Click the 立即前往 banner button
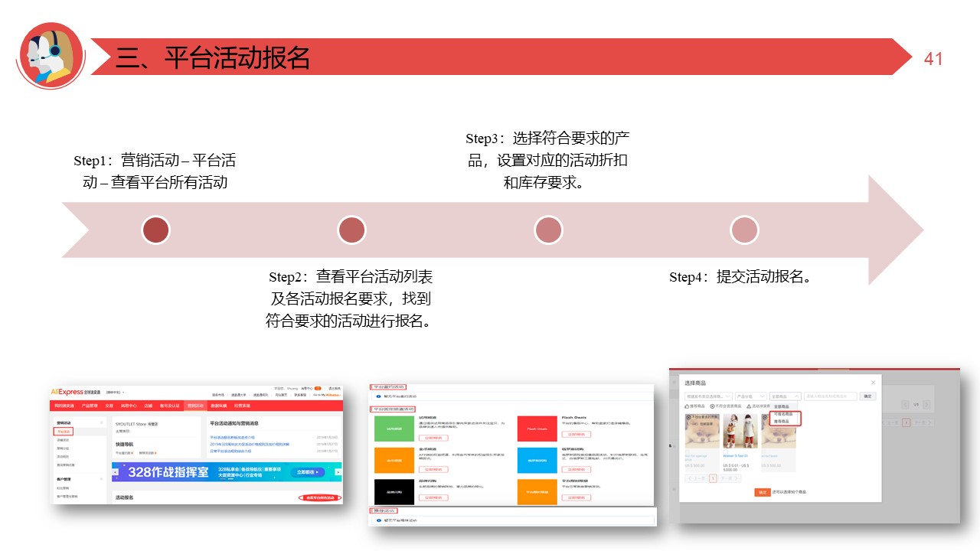 click(308, 472)
